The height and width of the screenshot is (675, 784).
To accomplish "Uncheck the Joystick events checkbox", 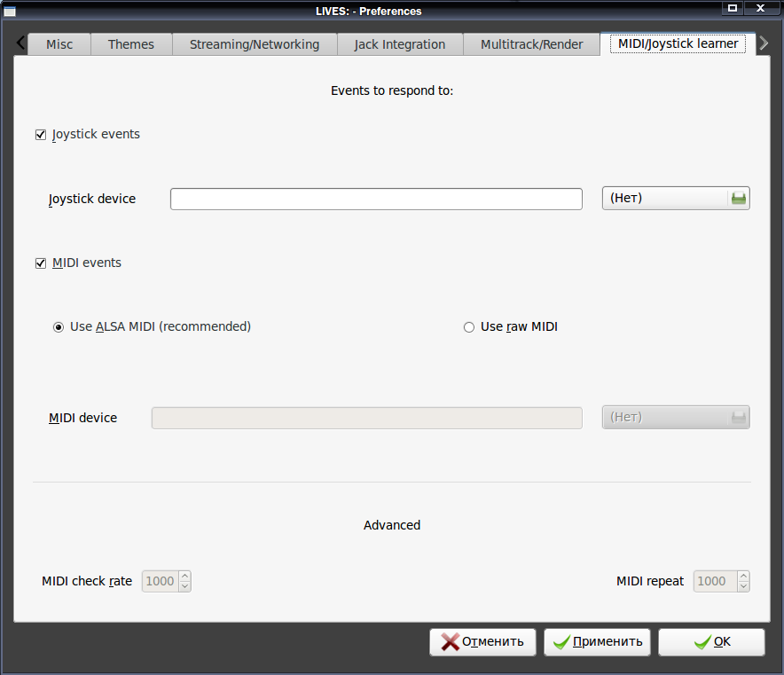I will coord(41,135).
